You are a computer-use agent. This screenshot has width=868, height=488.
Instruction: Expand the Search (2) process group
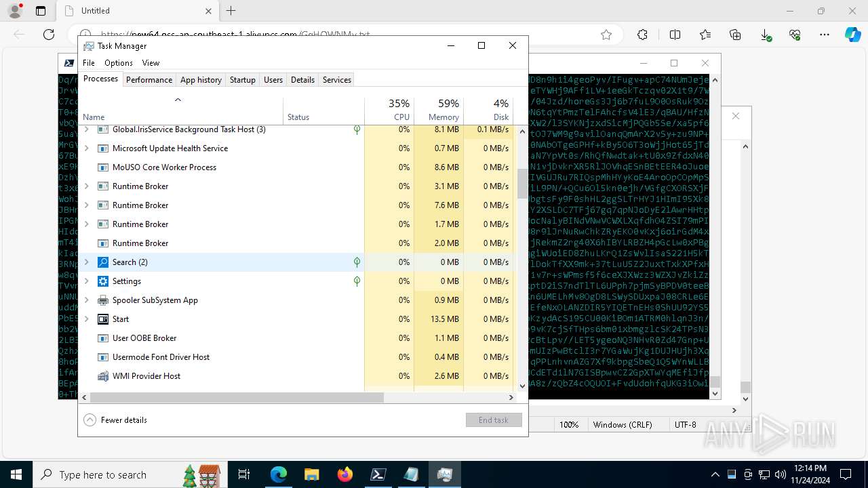(86, 262)
